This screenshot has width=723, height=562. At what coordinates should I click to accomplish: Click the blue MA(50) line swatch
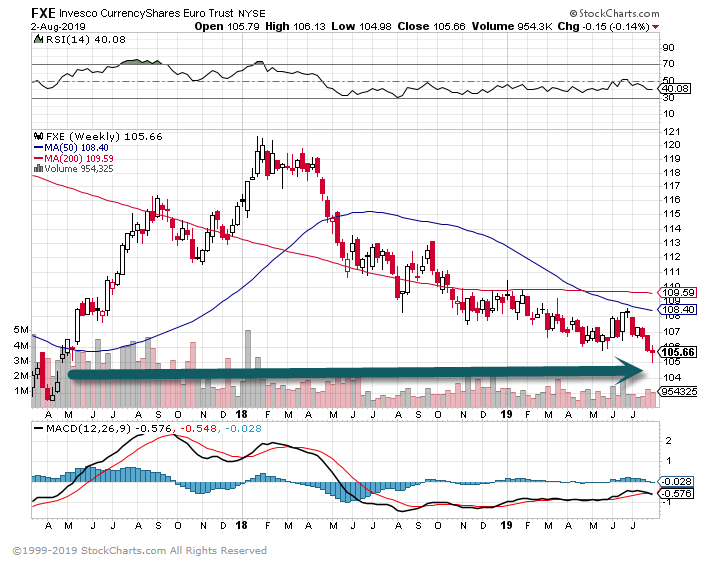(x=38, y=148)
